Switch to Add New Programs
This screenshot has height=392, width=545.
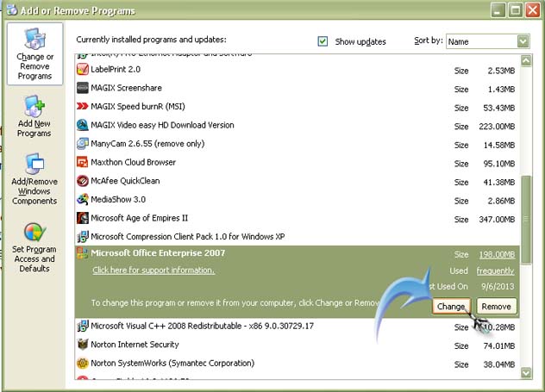pos(34,116)
